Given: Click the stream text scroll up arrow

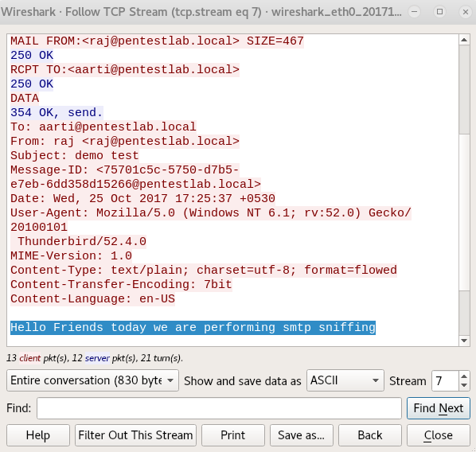Looking at the screenshot, I should click(464, 40).
